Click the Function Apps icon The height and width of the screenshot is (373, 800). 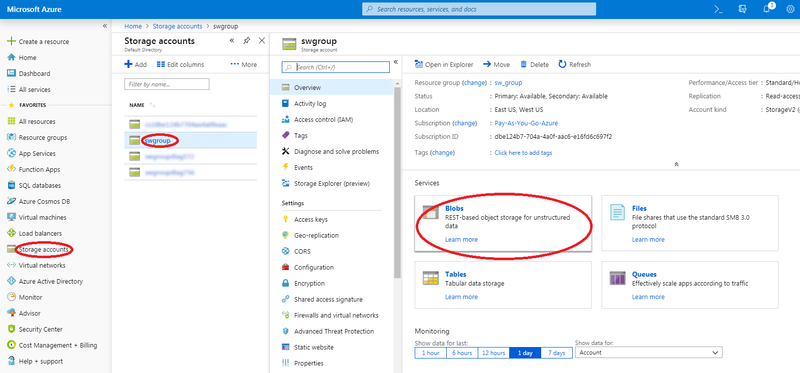click(x=12, y=169)
